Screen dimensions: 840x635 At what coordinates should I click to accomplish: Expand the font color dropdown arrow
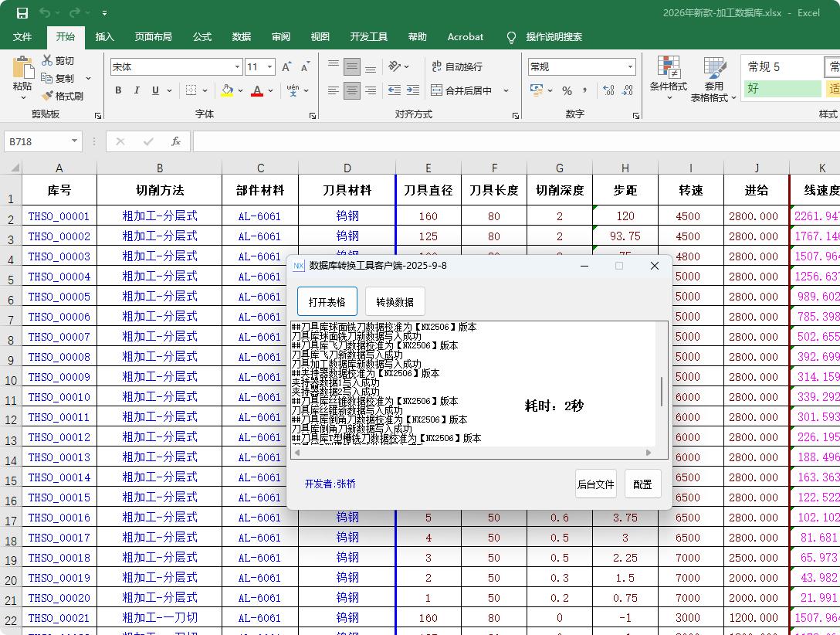click(x=270, y=90)
